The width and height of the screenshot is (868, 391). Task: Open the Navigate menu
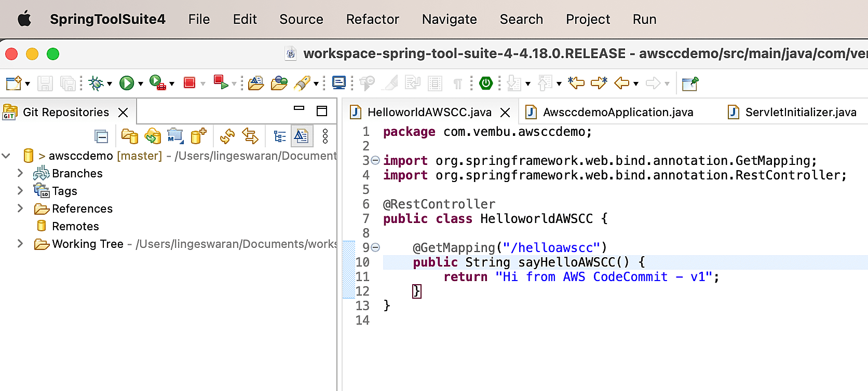click(x=450, y=19)
